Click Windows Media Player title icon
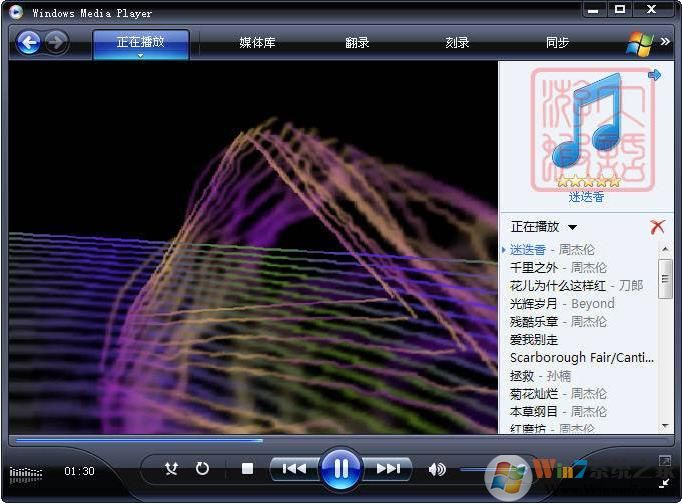Screen dimensions: 682x504 16,12
